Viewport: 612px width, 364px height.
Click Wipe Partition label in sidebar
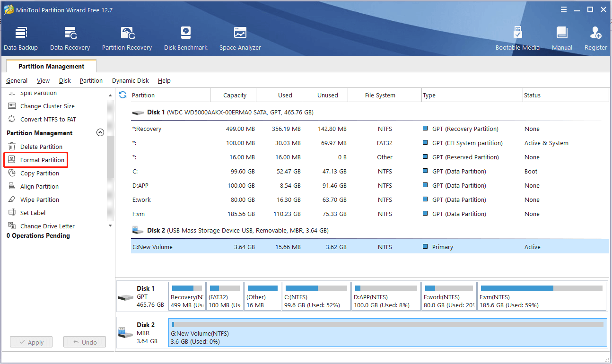pos(40,199)
